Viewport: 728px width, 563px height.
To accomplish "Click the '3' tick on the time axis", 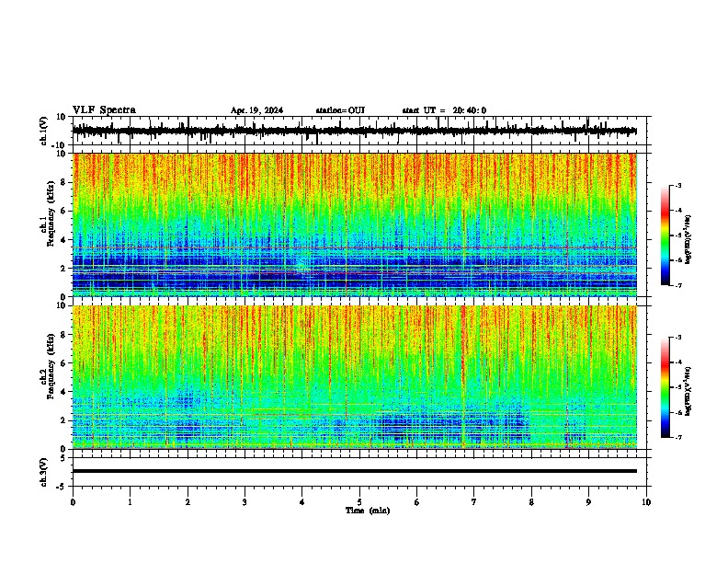I will (x=245, y=502).
